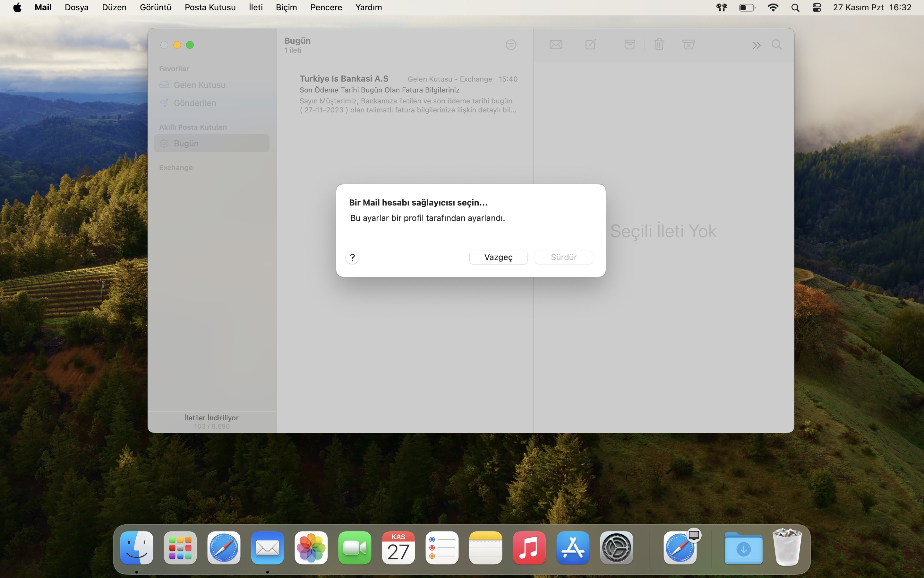Archive message using the archive box icon
924x578 pixels.
click(629, 45)
